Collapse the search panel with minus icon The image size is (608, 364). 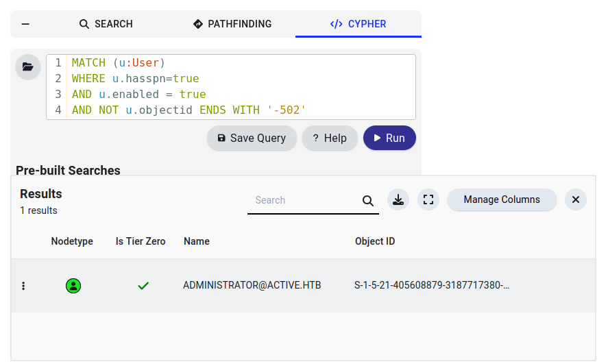[x=25, y=24]
